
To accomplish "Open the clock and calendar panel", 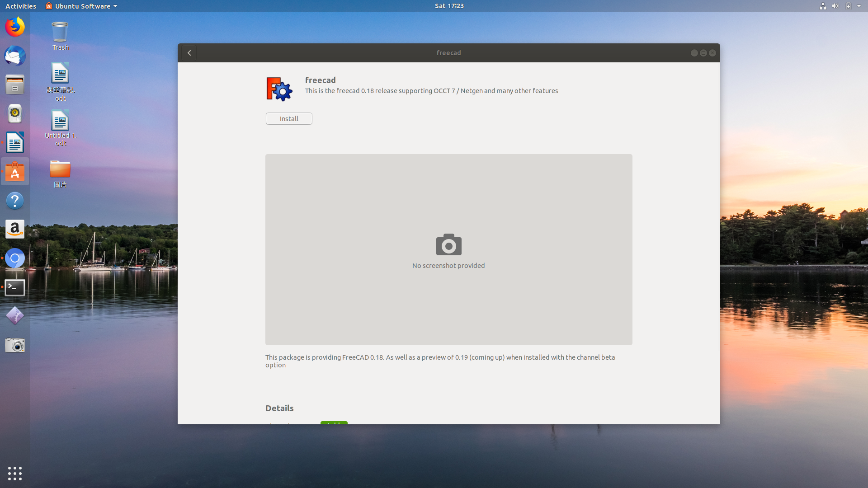I will click(x=449, y=6).
